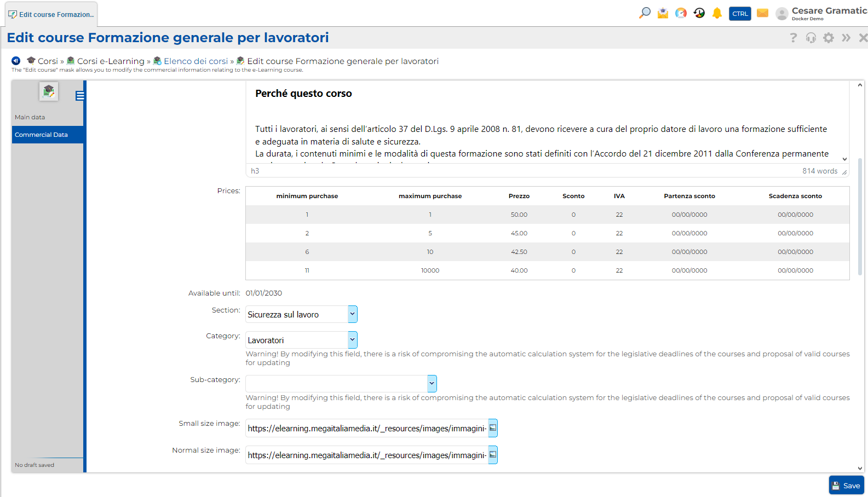Screen dimensions: 868x497
Task: Open the gear settings icon
Action: 829,38
